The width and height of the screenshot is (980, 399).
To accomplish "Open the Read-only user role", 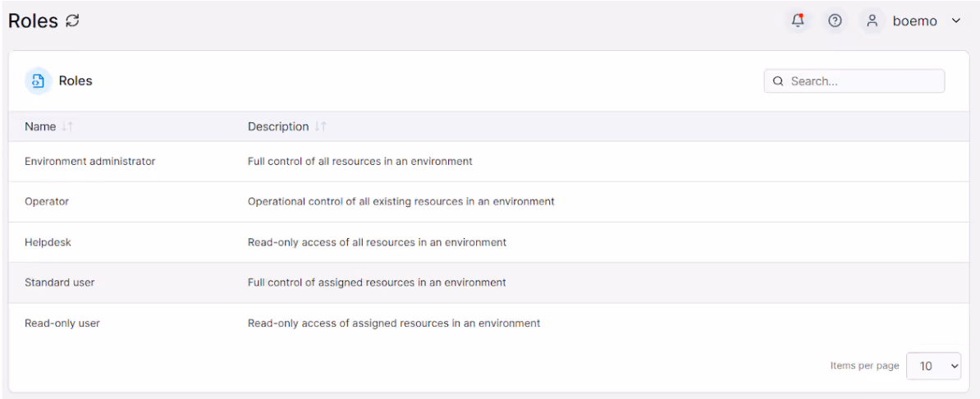I will [x=488, y=323].
